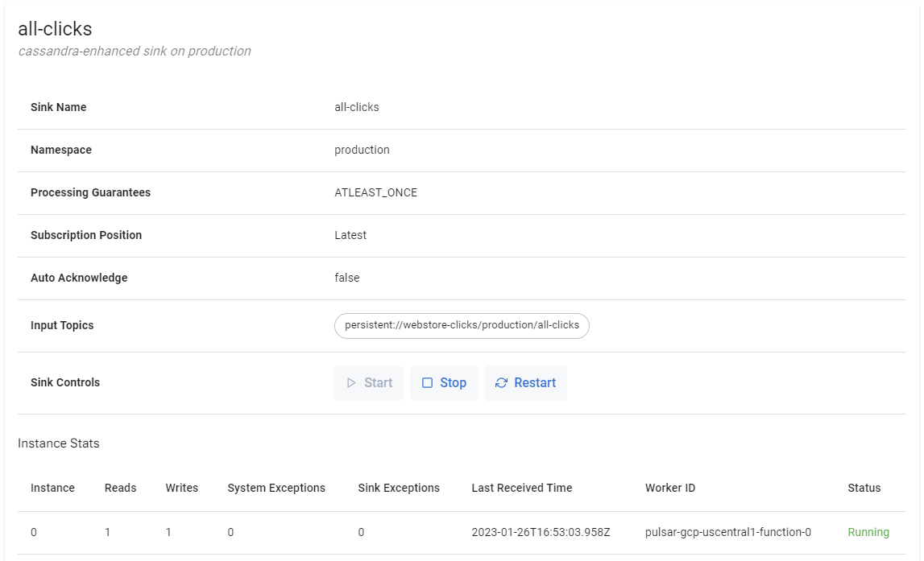Viewport: 924px width, 561px height.
Task: Click the square stop icon
Action: [x=428, y=383]
